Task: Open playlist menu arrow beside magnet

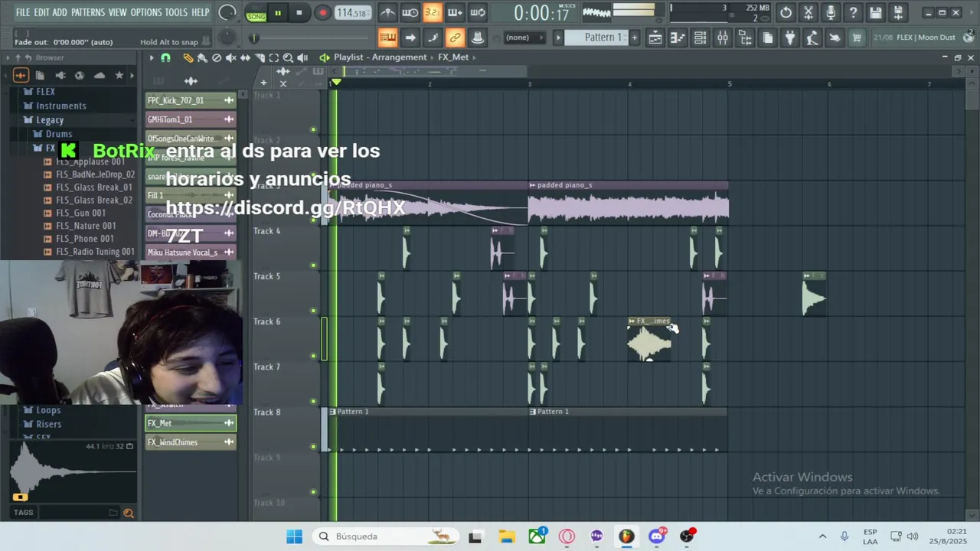Action: 152,57
